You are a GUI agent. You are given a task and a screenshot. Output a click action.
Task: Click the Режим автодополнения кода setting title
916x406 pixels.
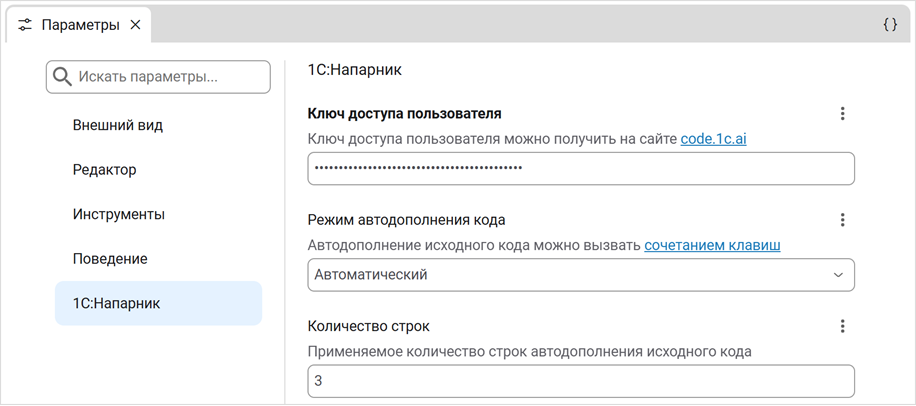click(x=407, y=220)
